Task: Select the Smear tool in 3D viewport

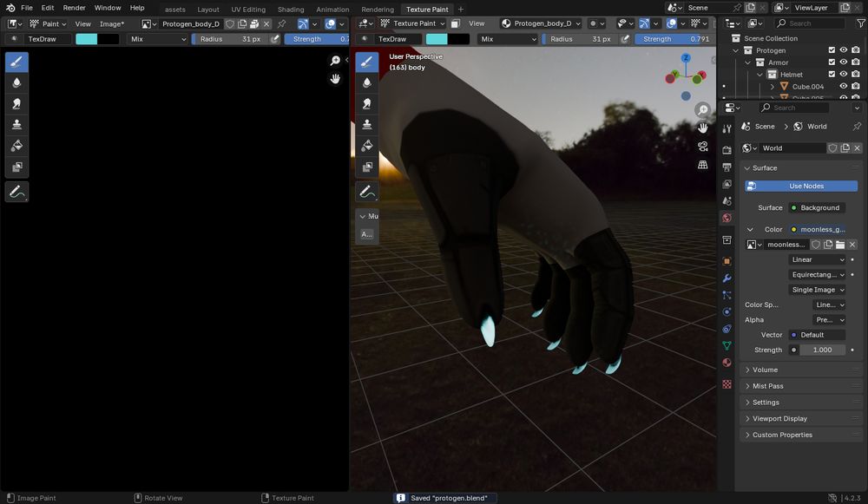Action: click(366, 104)
